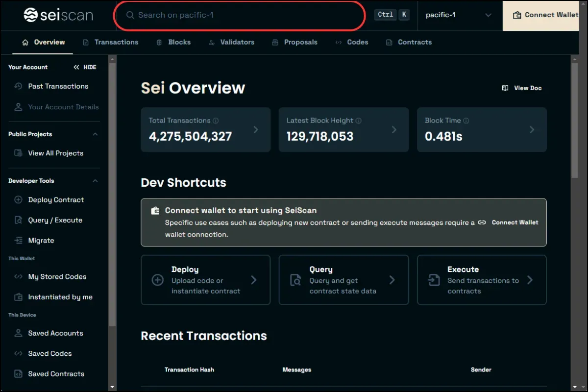588x392 pixels.
Task: Go to the Validators tab
Action: (x=231, y=42)
